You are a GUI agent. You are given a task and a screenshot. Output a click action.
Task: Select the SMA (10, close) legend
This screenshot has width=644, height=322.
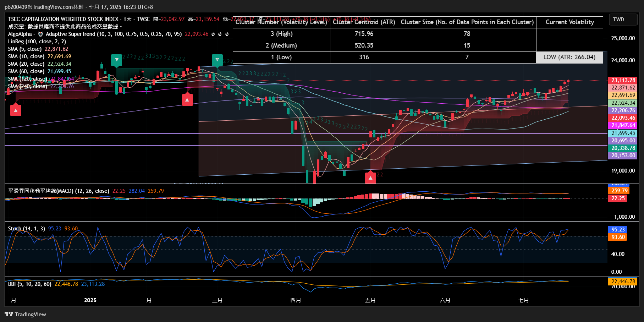[x=26, y=56]
